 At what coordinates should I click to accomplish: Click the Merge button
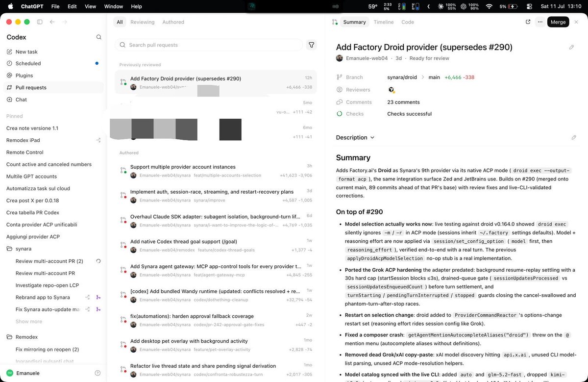pyautogui.click(x=558, y=22)
